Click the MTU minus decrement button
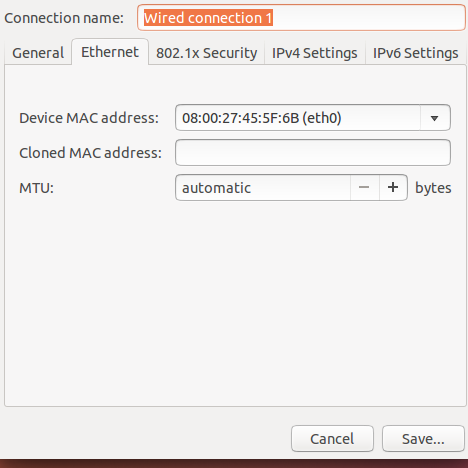 [x=364, y=187]
